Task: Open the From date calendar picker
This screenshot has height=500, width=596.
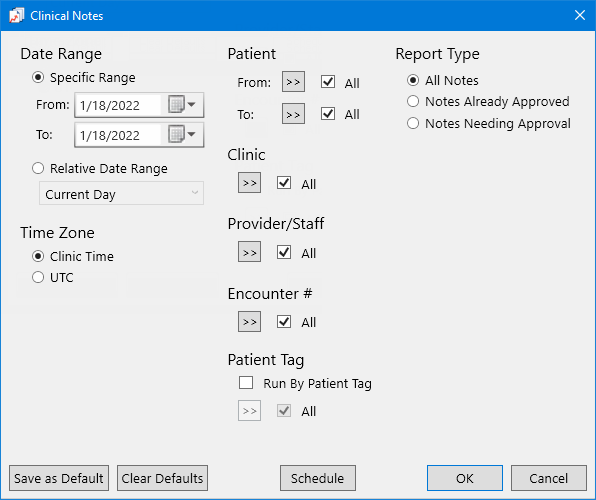Action: coord(182,105)
